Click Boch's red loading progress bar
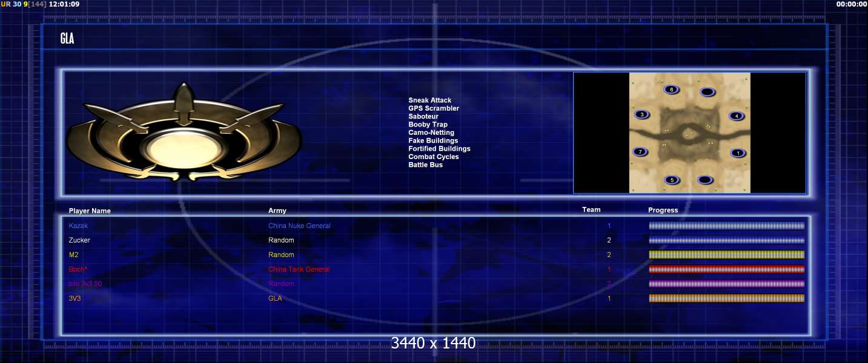 [727, 269]
